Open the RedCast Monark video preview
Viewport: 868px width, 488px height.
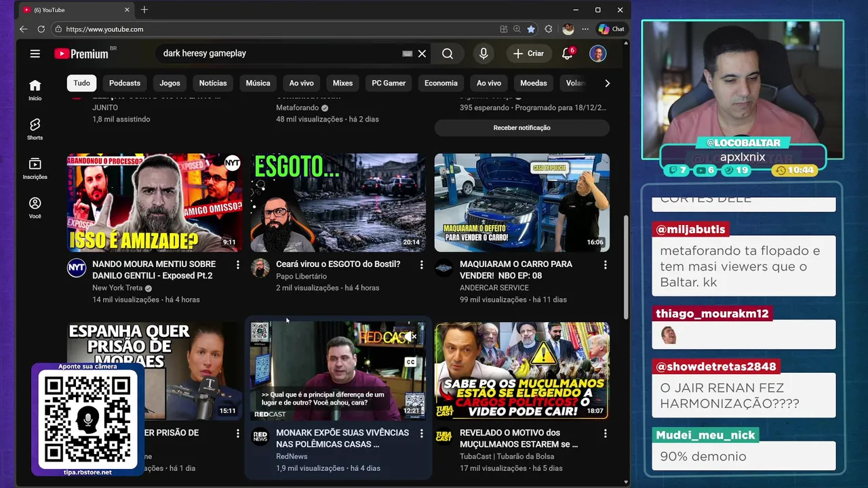(338, 371)
